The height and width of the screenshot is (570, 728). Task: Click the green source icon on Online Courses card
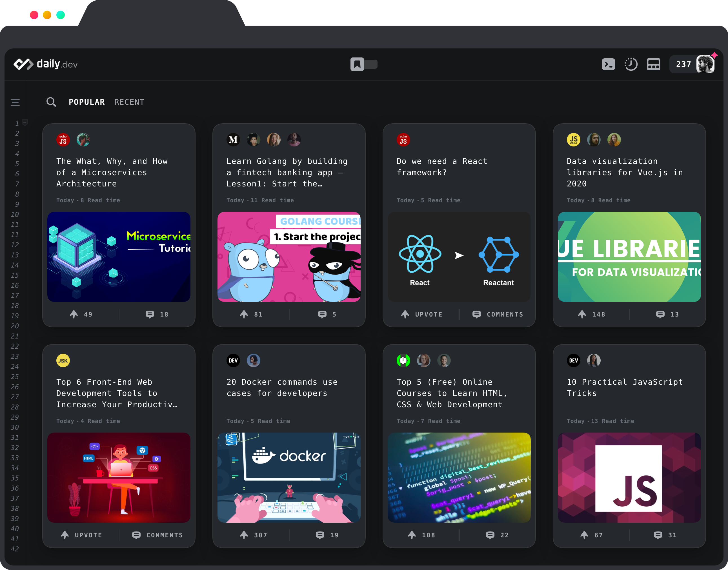click(403, 361)
